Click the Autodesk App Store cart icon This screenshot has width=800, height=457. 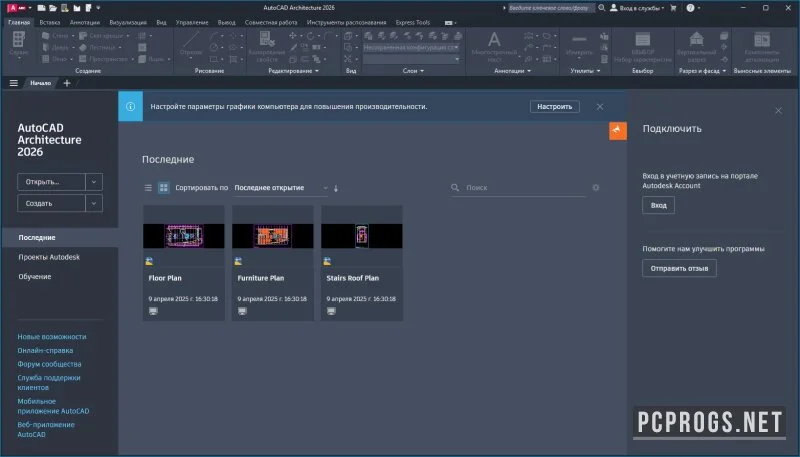pos(673,8)
